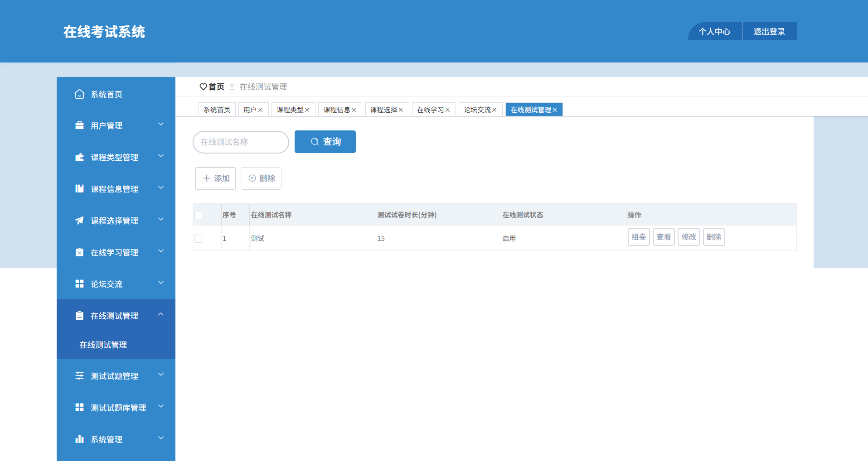Close the 论坛交流 tab with its X
868x461 pixels.
coord(494,110)
